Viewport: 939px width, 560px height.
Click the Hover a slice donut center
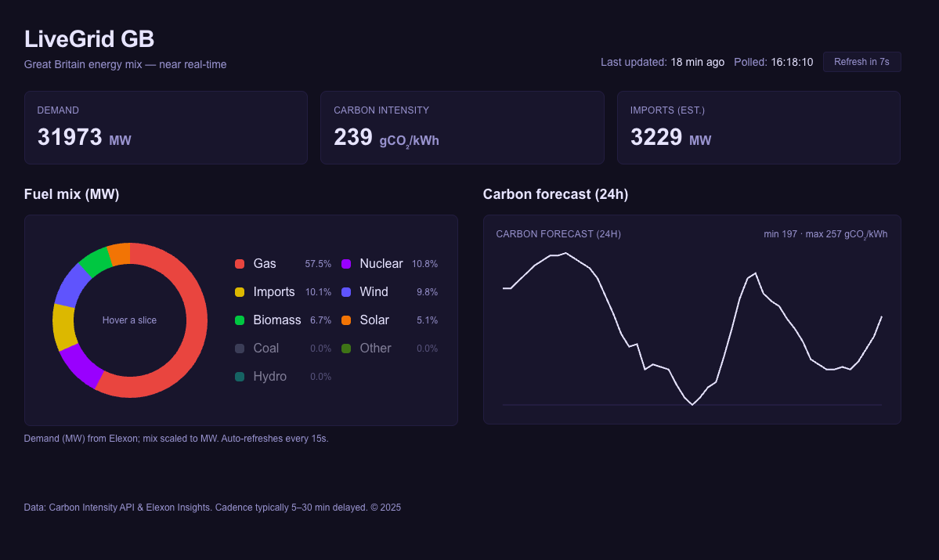point(130,320)
